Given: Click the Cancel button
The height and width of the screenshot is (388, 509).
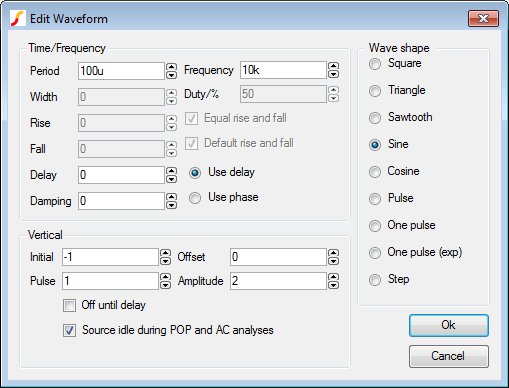Looking at the screenshot, I should (449, 356).
